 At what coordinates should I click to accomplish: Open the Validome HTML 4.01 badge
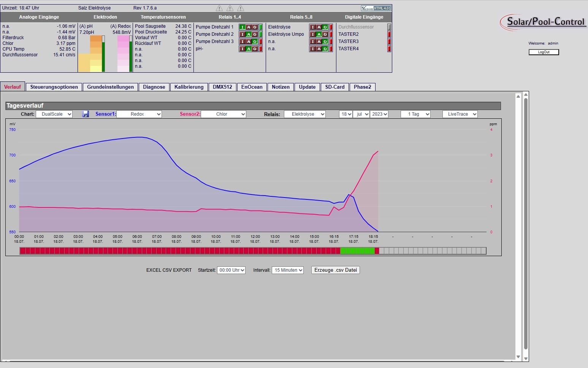click(x=376, y=8)
